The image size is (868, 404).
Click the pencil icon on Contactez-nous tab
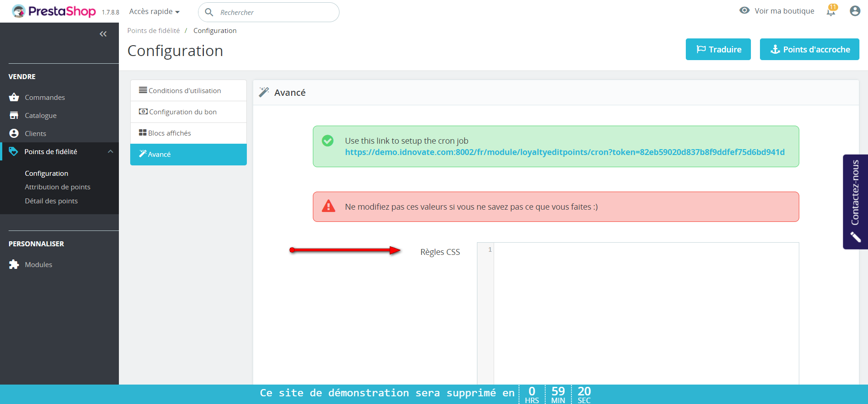click(855, 237)
